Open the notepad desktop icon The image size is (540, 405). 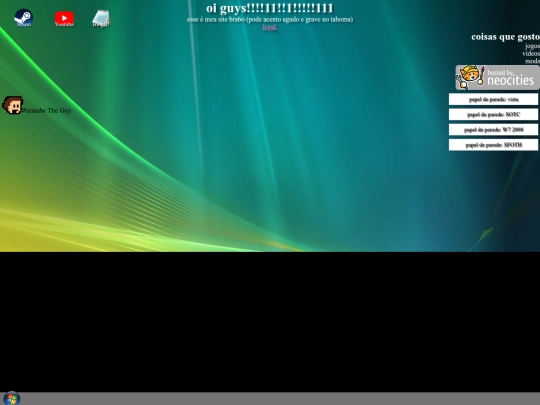(x=101, y=19)
